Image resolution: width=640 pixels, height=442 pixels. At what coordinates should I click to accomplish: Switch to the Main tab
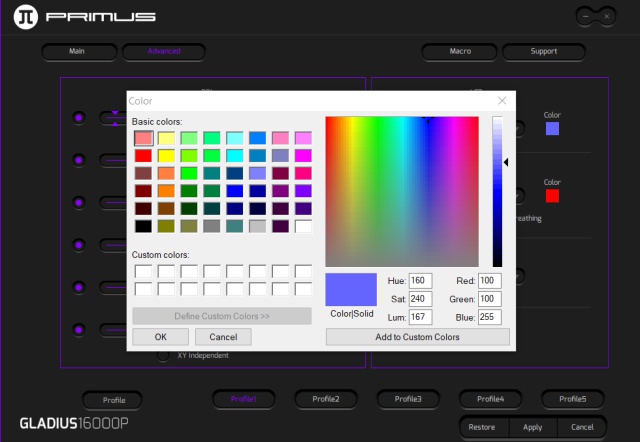pos(79,51)
